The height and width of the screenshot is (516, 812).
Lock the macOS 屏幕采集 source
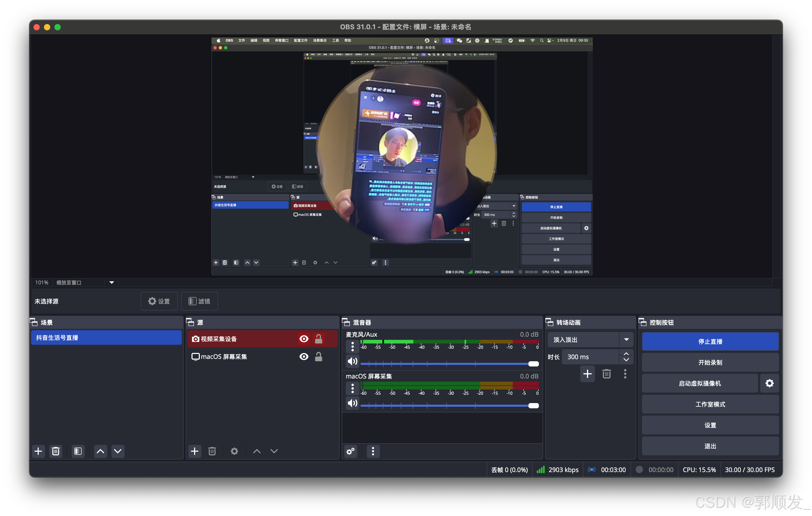[x=318, y=357]
